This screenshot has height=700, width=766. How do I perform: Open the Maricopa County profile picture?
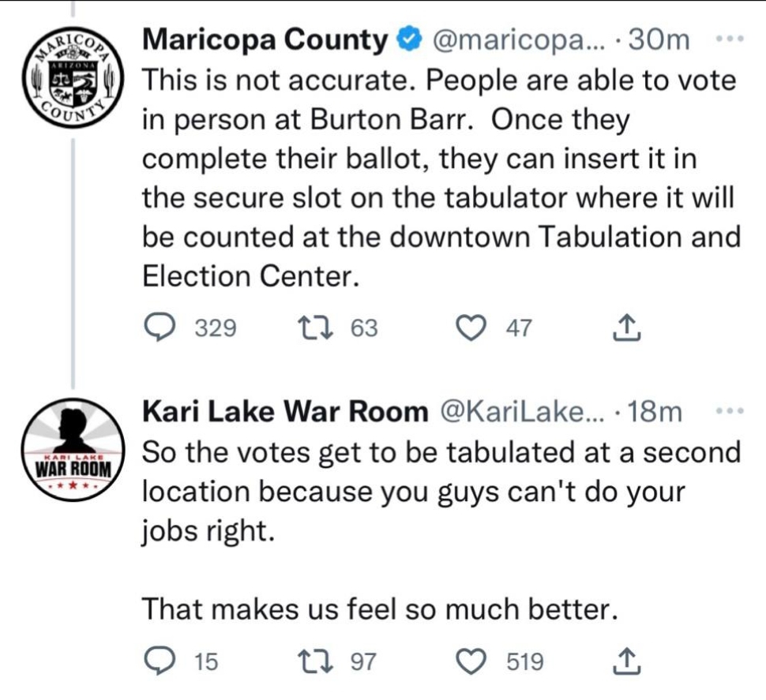pyautogui.click(x=73, y=77)
